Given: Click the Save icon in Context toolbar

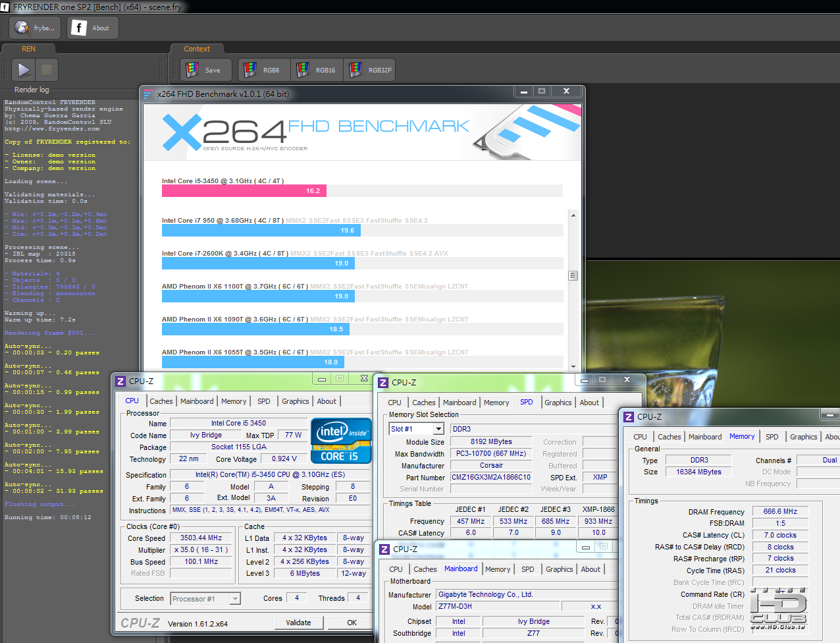Looking at the screenshot, I should 205,70.
